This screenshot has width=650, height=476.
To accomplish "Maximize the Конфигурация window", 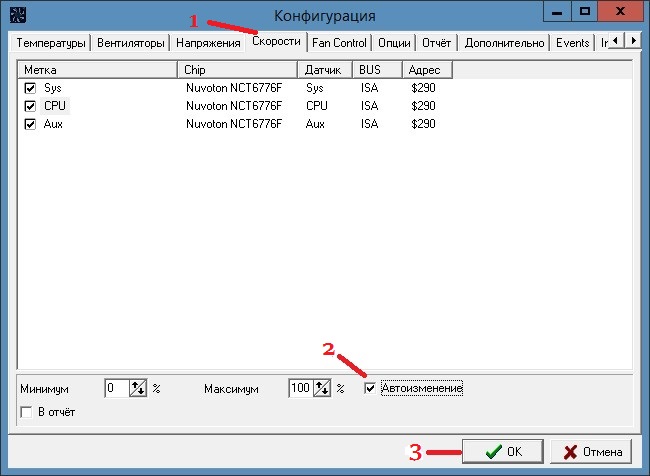I will (x=585, y=11).
